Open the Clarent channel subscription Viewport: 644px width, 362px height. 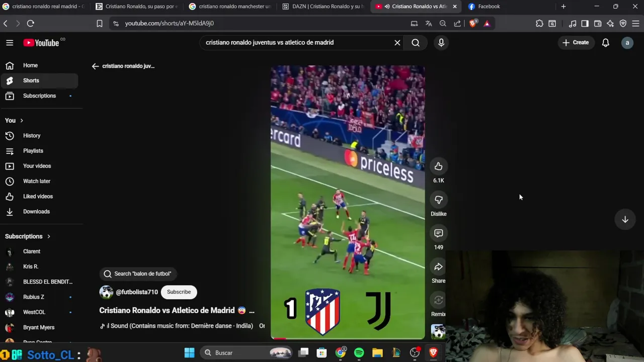39,251
